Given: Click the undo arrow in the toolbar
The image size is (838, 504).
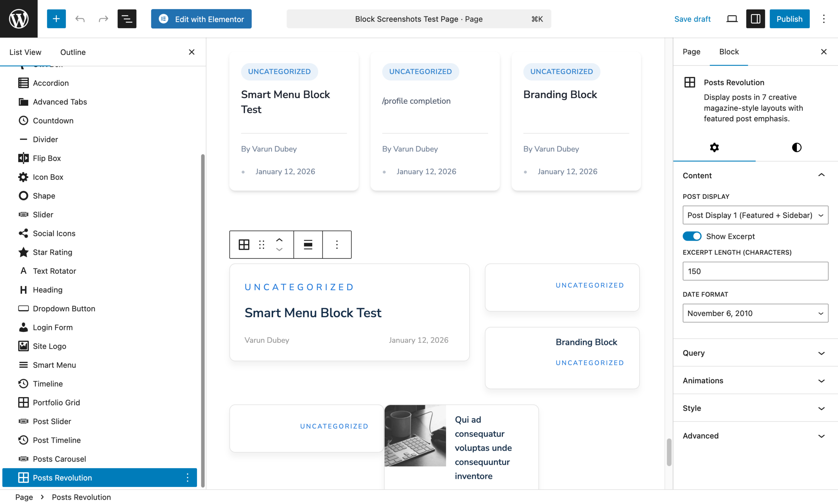Looking at the screenshot, I should 80,19.
